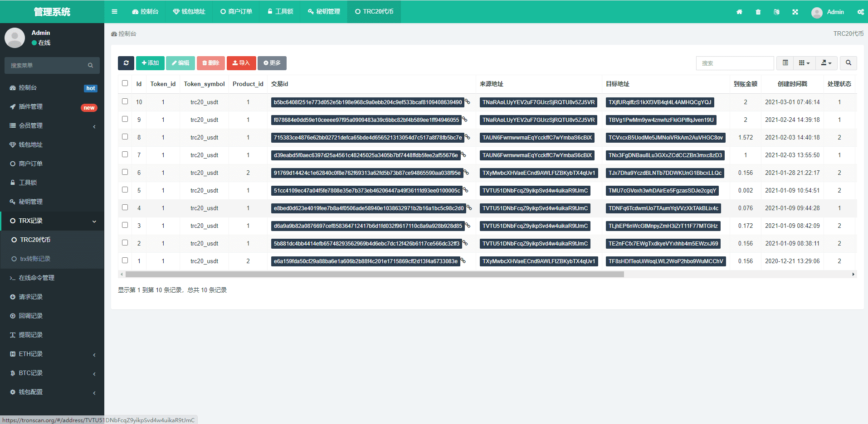Click the language switch icon in header
Viewport: 868px width, 424px height.
776,12
